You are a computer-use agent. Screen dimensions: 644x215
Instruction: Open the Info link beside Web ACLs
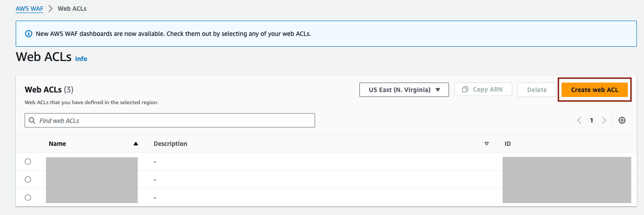pyautogui.click(x=81, y=59)
